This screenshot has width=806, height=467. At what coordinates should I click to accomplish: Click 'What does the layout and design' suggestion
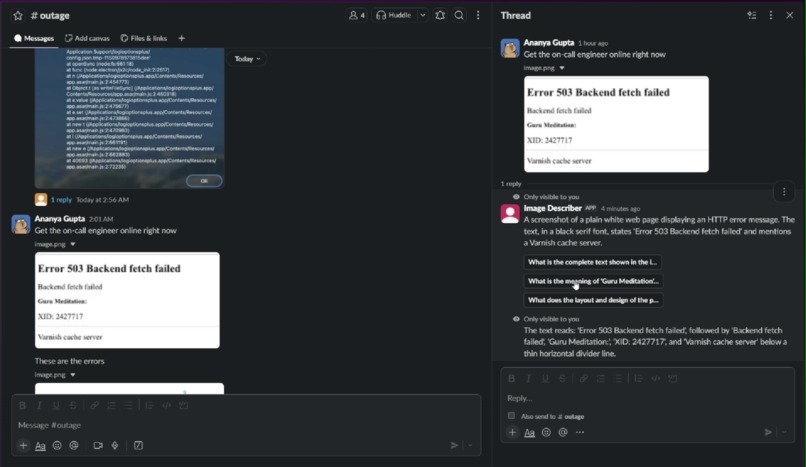pos(593,300)
